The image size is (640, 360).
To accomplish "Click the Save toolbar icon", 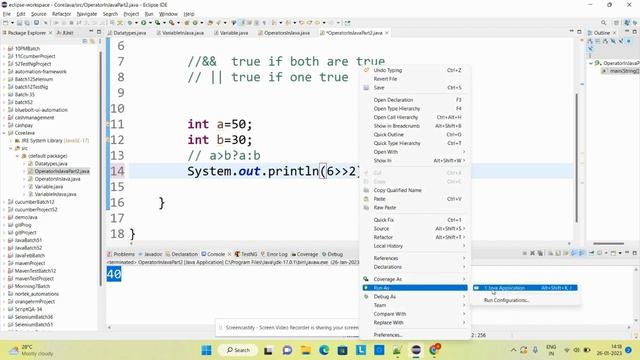I will click(x=19, y=23).
